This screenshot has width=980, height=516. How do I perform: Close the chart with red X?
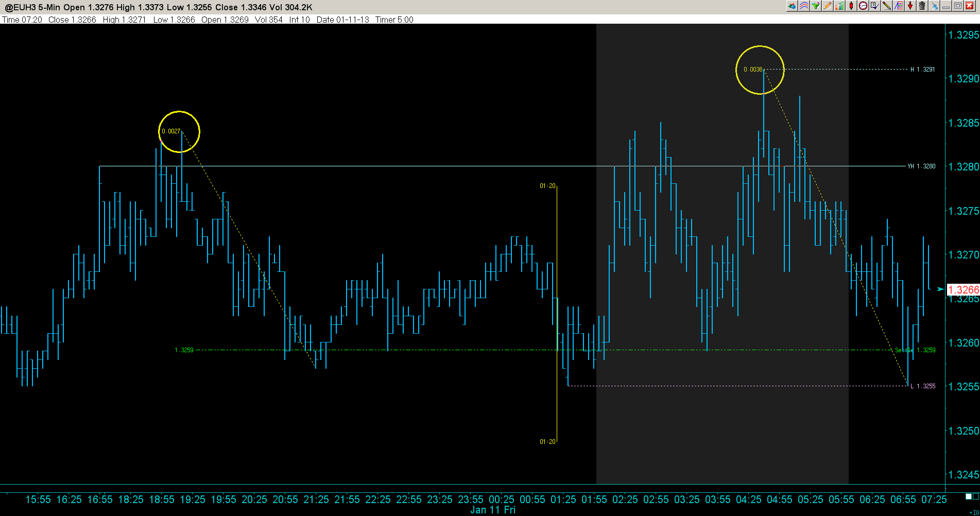pos(970,6)
